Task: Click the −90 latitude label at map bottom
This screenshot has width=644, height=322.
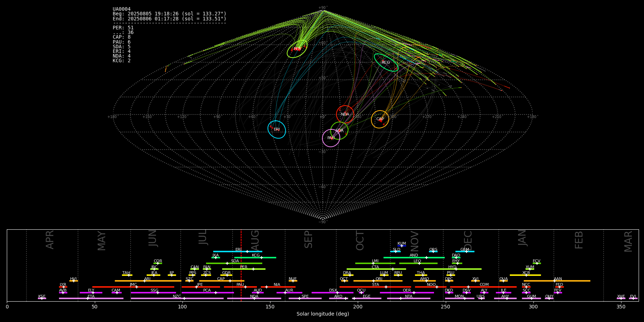Action: coord(322,222)
